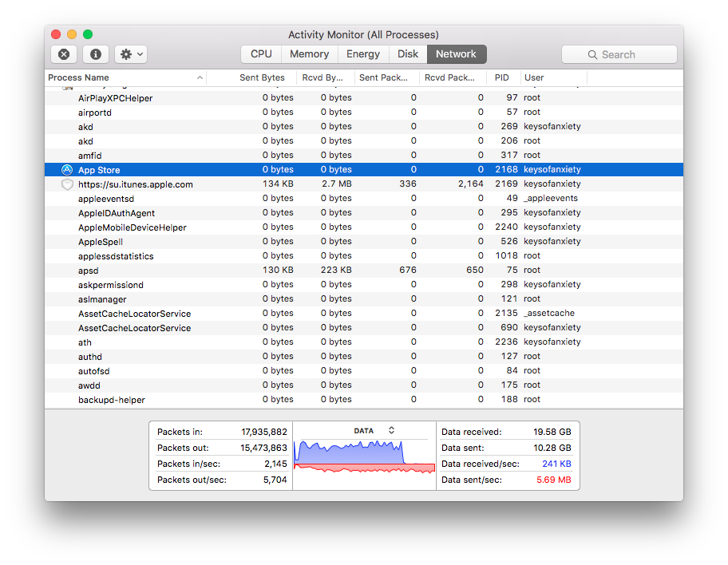Click the Data received value 19.58 GB
728x565 pixels.
pyautogui.click(x=552, y=432)
